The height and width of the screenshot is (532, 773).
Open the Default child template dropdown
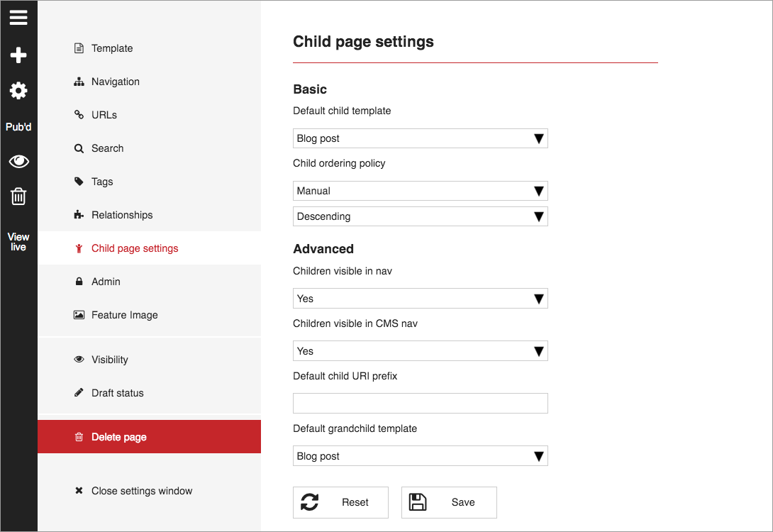421,138
